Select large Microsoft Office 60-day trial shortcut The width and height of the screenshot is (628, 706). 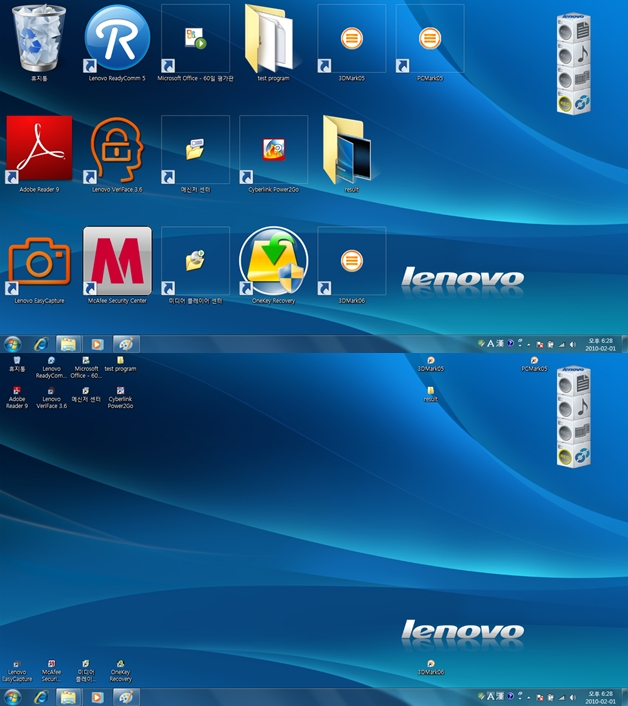point(195,38)
